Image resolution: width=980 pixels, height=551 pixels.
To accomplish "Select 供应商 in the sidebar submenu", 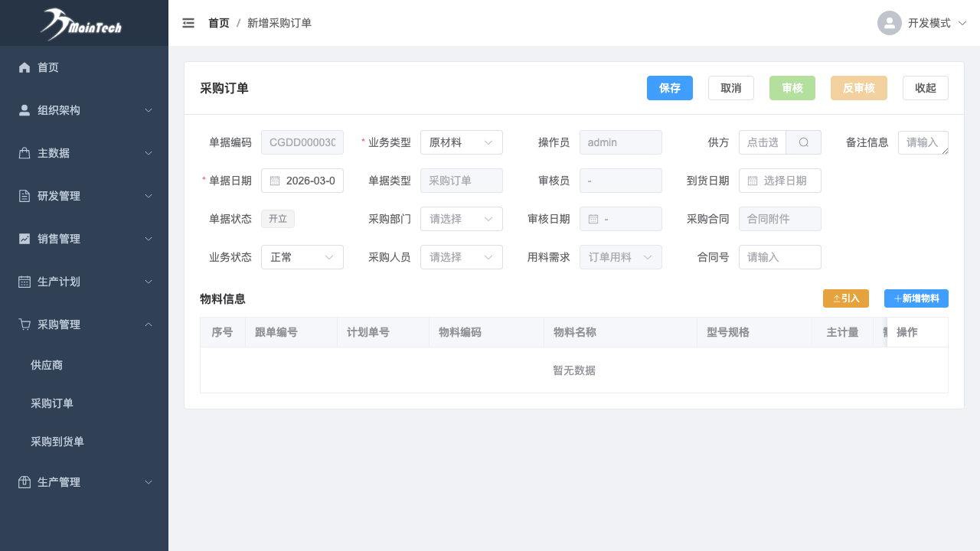I will 47,365.
